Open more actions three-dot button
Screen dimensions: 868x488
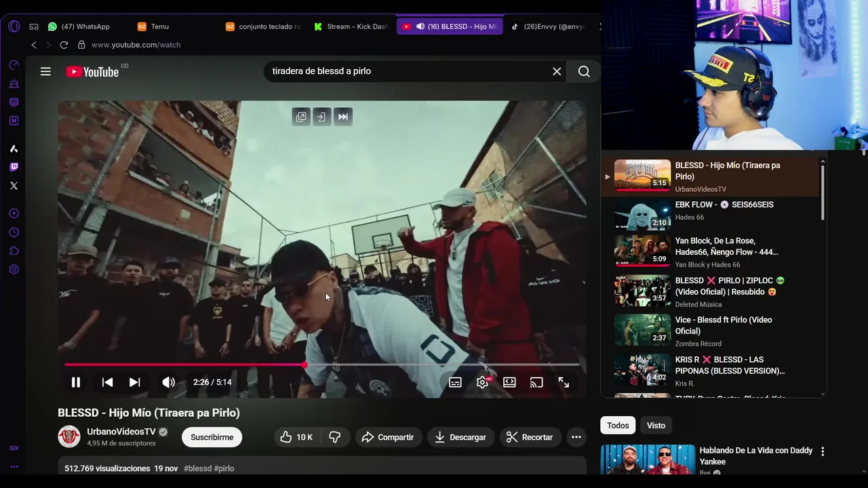(x=576, y=437)
